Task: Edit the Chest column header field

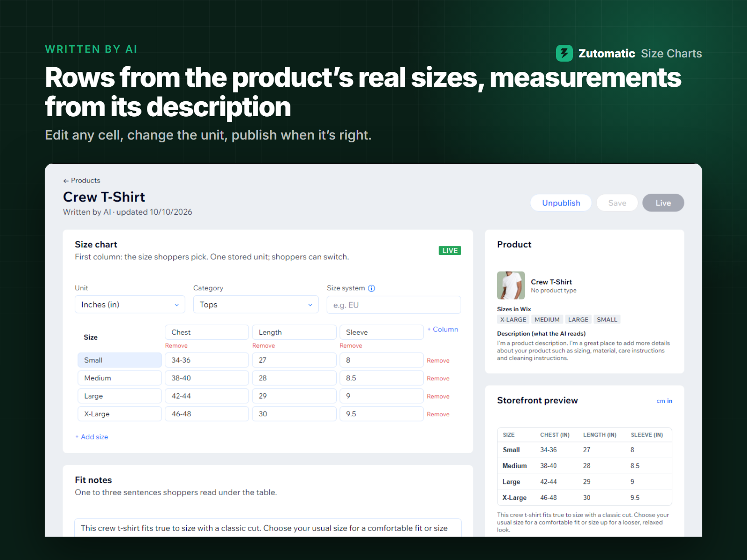Action: (x=207, y=332)
